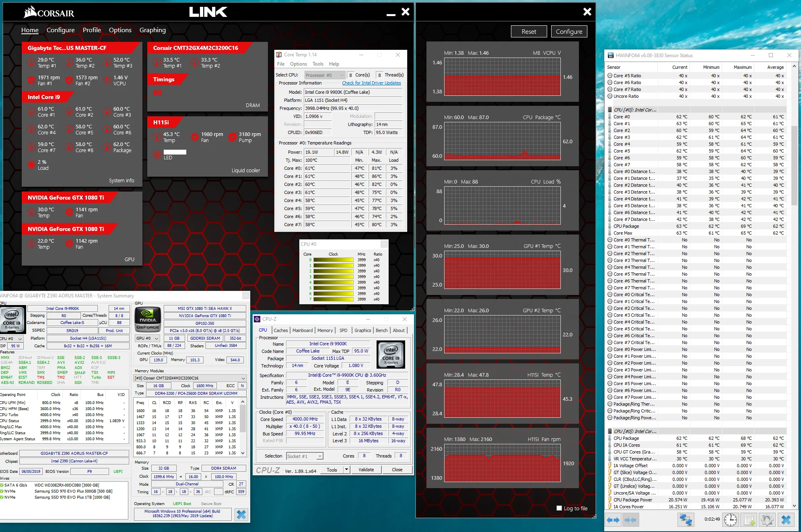Click the Intel Core i9 Load icon
The image size is (801, 532).
31,165
